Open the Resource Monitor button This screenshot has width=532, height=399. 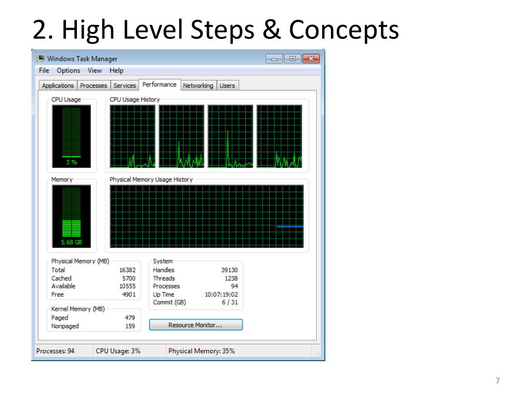click(x=196, y=325)
